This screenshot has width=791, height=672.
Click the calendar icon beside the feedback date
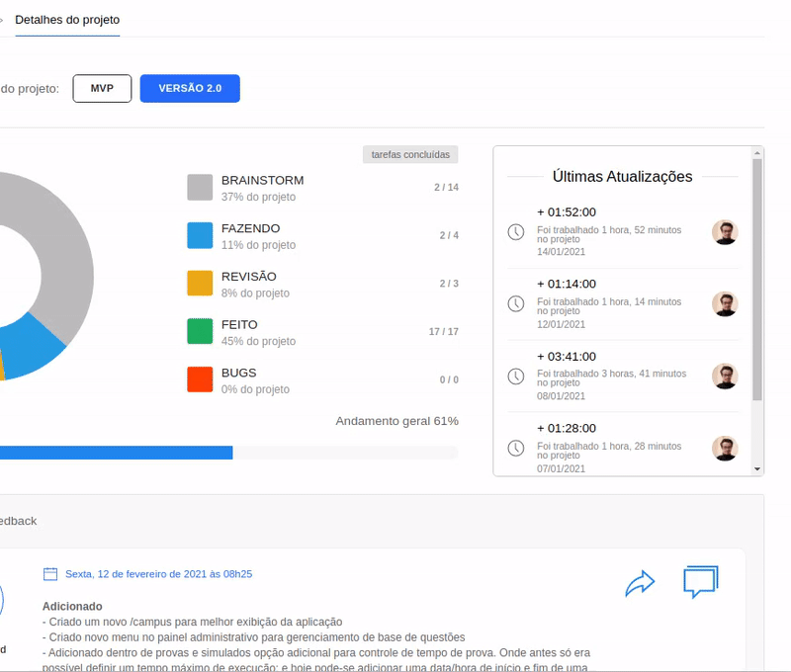(x=50, y=574)
